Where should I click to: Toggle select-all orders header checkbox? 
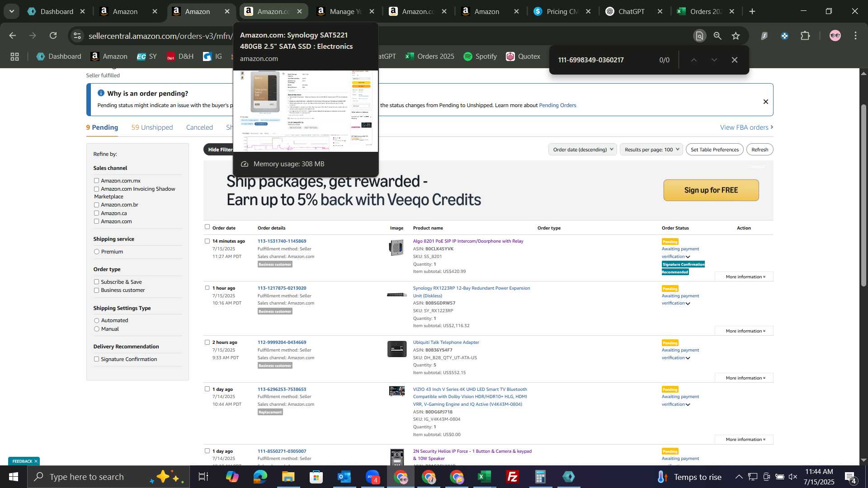[x=207, y=227]
